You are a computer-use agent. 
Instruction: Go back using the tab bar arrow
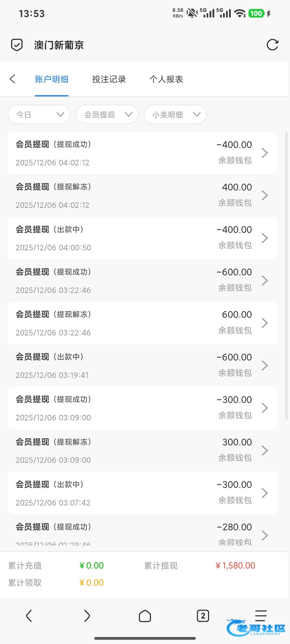12,79
